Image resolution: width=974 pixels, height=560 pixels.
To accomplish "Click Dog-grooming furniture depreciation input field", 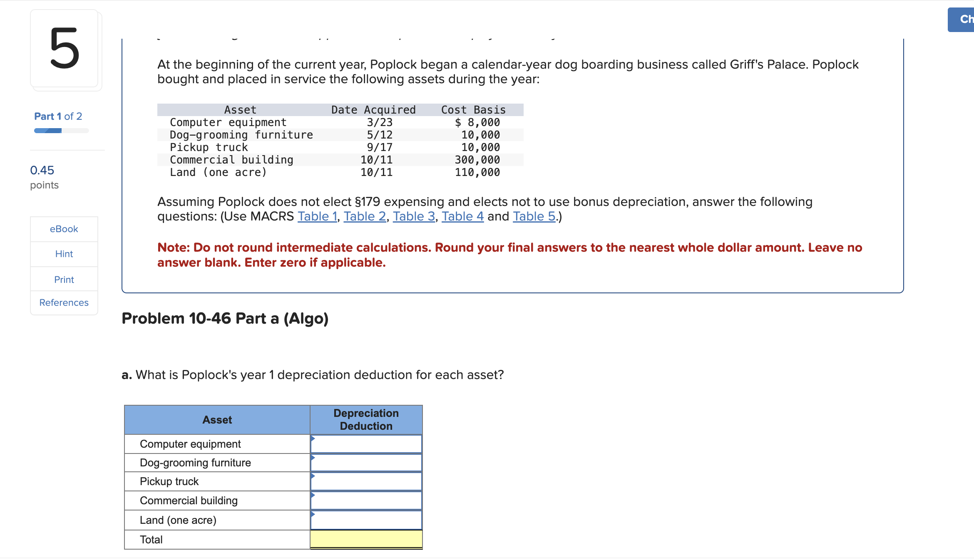I will pyautogui.click(x=366, y=463).
